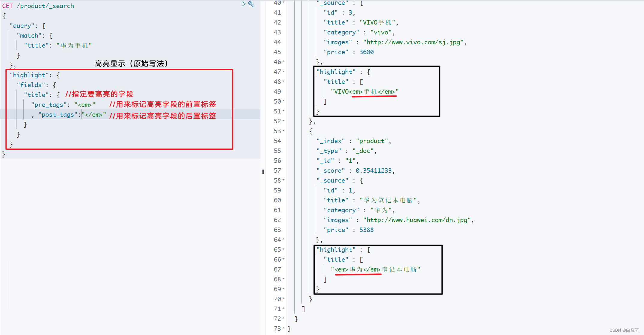This screenshot has width=644, height=335.
Task: Collapse title array at line 66
Action: (x=283, y=259)
